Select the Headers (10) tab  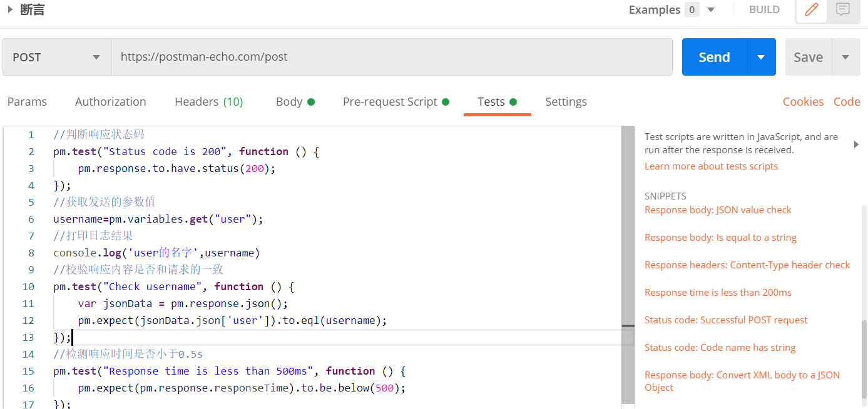pyautogui.click(x=209, y=102)
